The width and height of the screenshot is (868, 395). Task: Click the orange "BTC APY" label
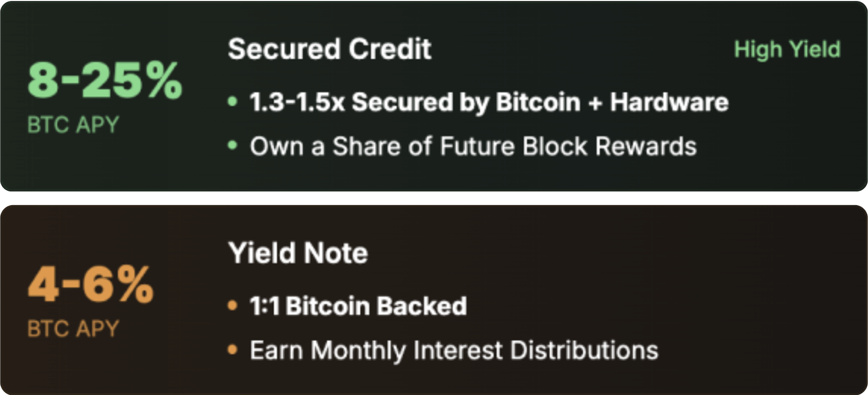(x=73, y=328)
